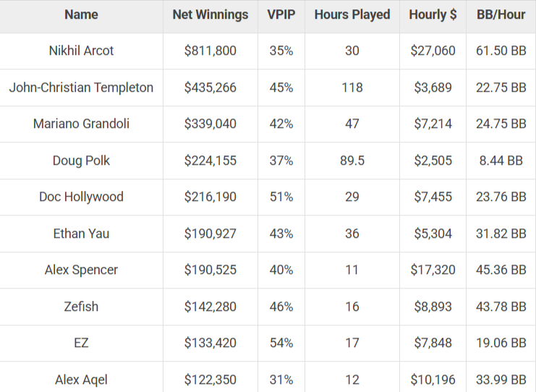Click the Hourly $ column header
The width and height of the screenshot is (536, 392).
coord(432,14)
